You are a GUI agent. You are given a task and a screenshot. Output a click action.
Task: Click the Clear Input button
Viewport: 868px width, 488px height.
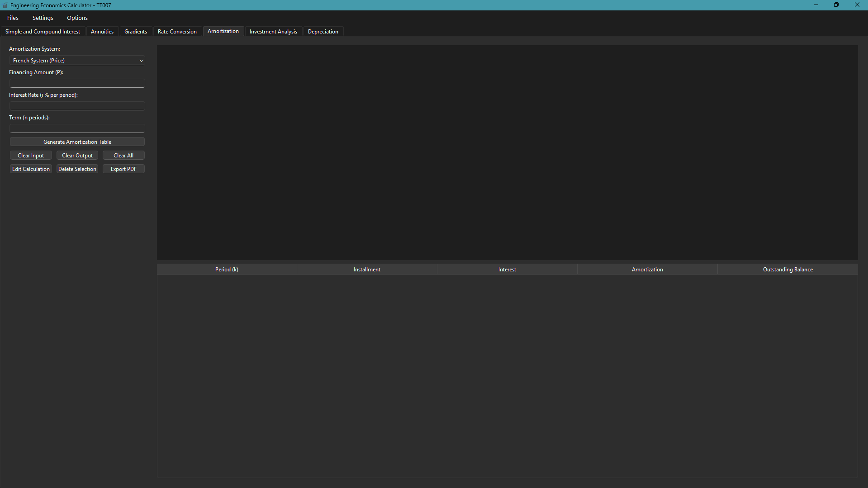point(31,156)
